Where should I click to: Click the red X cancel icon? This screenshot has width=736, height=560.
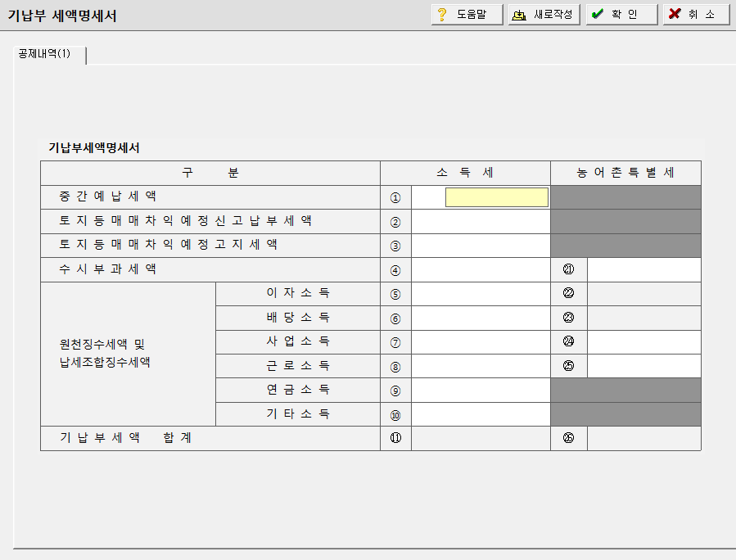coord(675,14)
